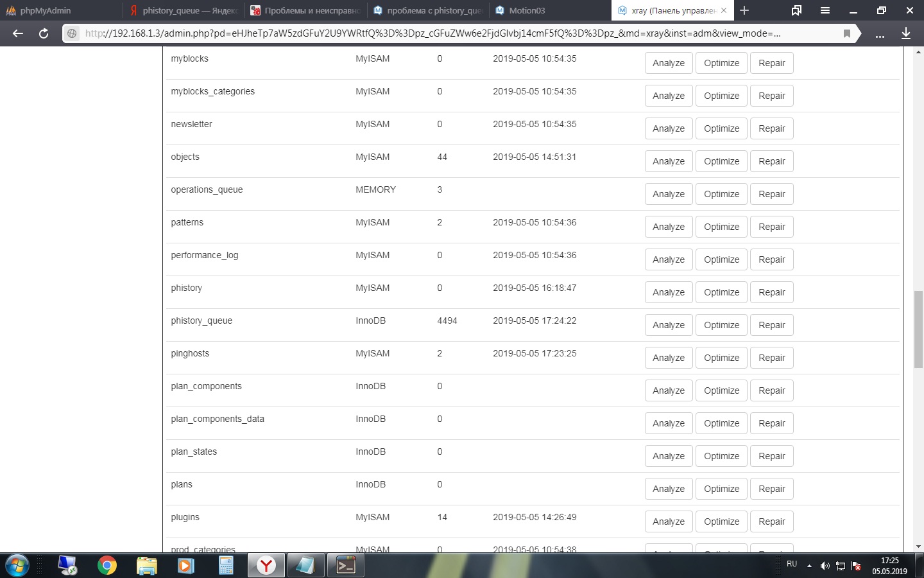Switch to the Motion03 tab

(x=551, y=10)
